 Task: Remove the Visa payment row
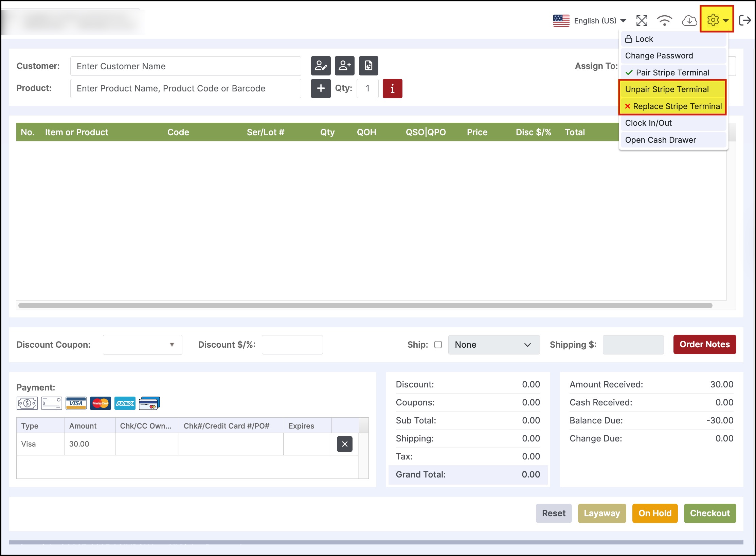tap(344, 444)
